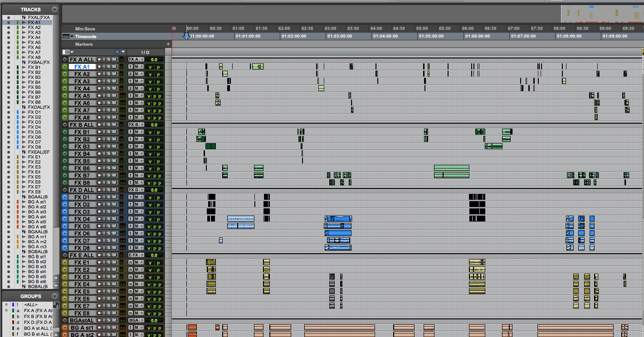644x337 pixels.
Task: Open FX D2 track options blue circle
Action: point(65,204)
